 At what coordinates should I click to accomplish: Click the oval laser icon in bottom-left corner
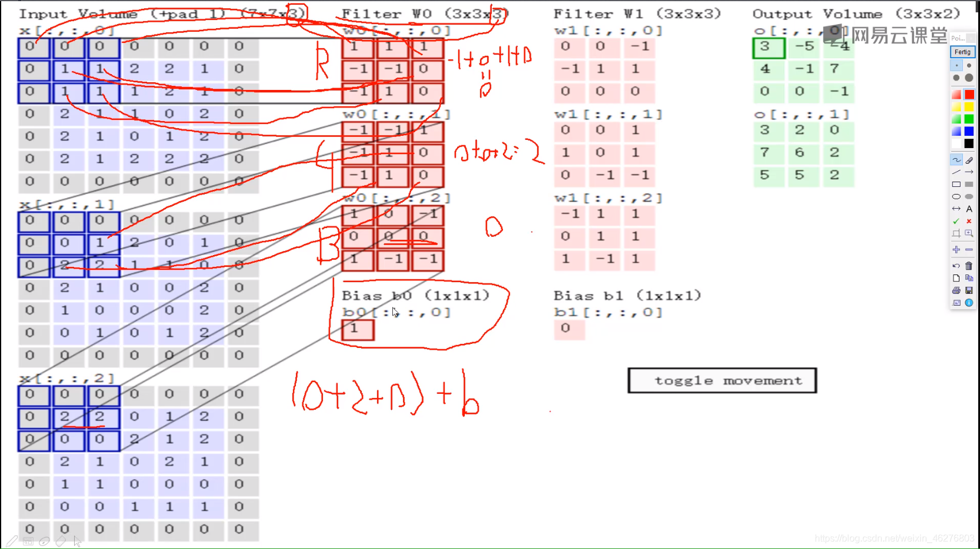44,541
